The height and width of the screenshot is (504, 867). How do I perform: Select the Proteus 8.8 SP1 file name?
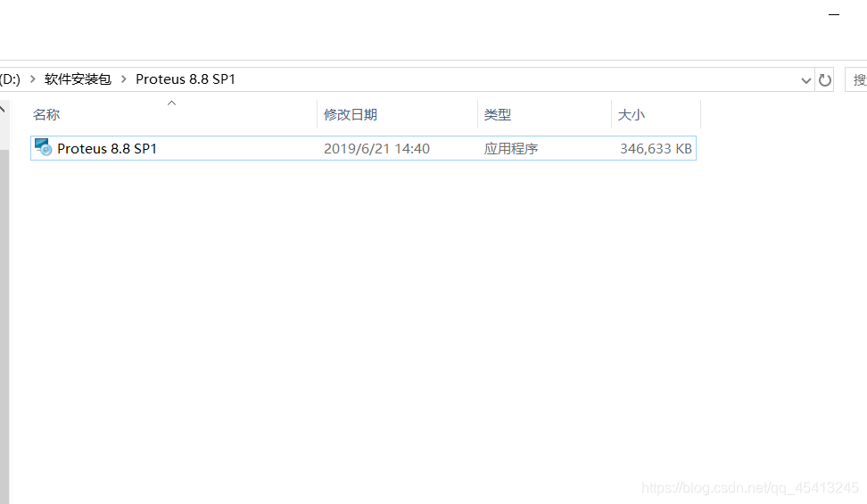click(107, 148)
